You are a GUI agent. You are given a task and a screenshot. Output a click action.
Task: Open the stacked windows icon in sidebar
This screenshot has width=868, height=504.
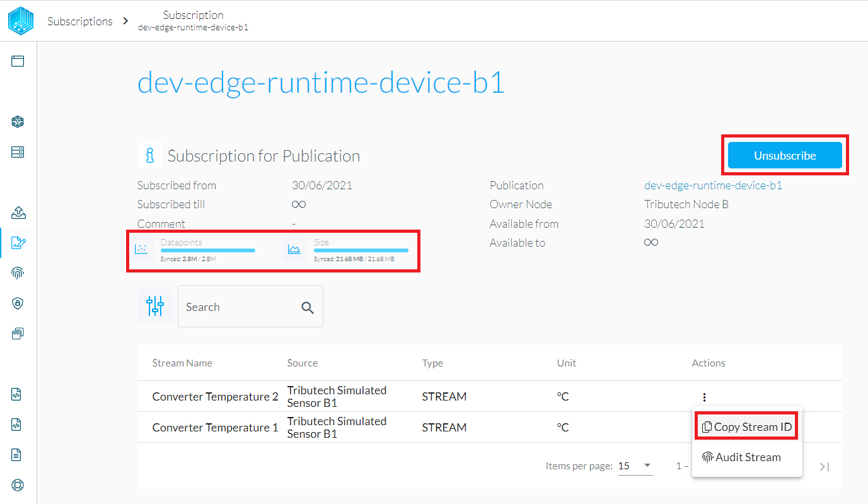point(18,334)
